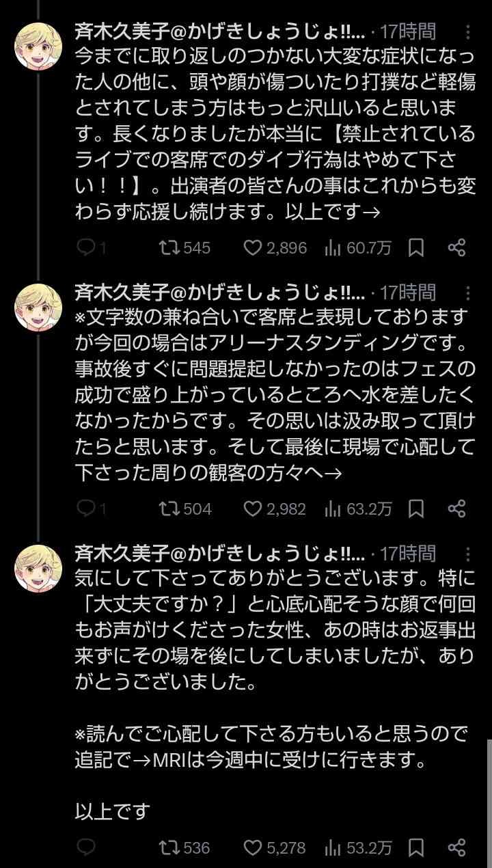
Task: Open the top tweet's profile avatar
Action: (x=38, y=46)
